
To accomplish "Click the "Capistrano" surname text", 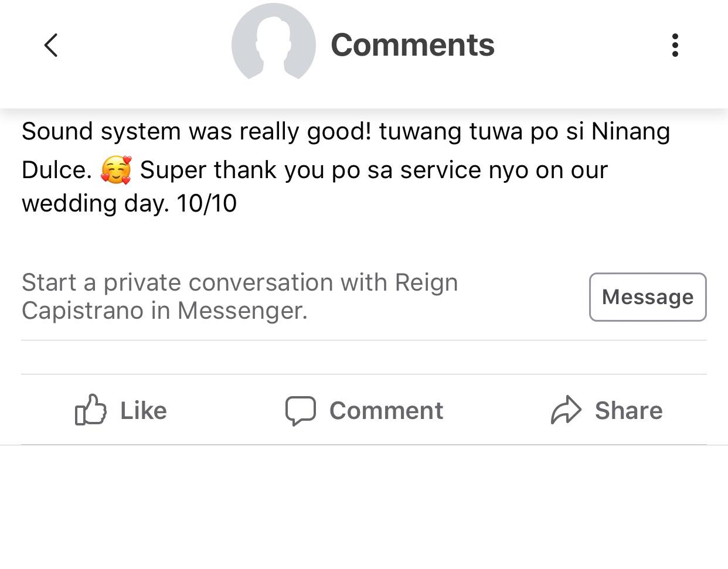I will coord(83,311).
